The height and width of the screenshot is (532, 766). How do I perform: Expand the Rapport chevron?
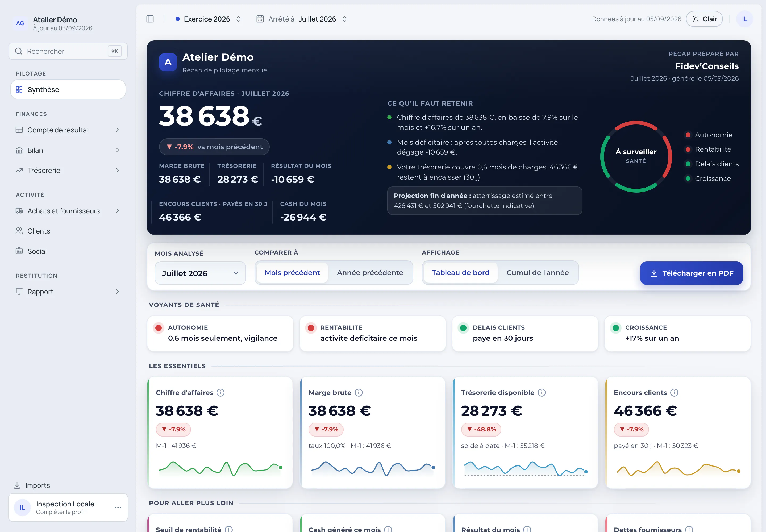click(117, 292)
